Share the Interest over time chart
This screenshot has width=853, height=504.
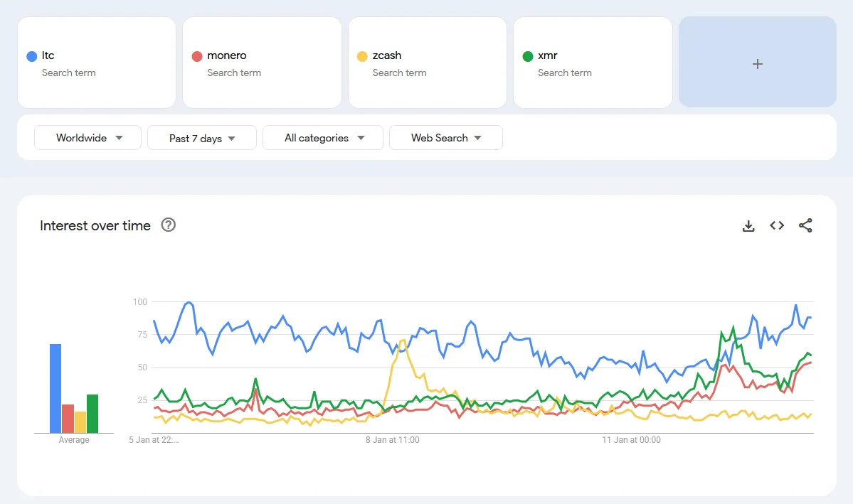(x=805, y=226)
